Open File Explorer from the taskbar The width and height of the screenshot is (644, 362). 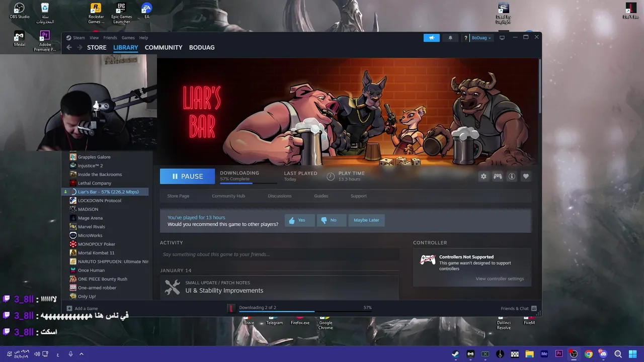coord(529,354)
